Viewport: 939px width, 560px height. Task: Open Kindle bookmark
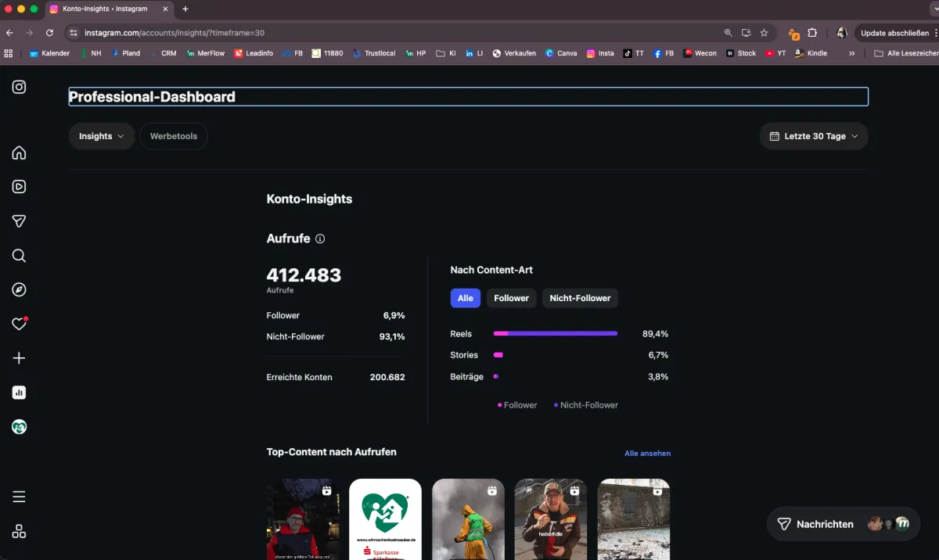click(811, 53)
